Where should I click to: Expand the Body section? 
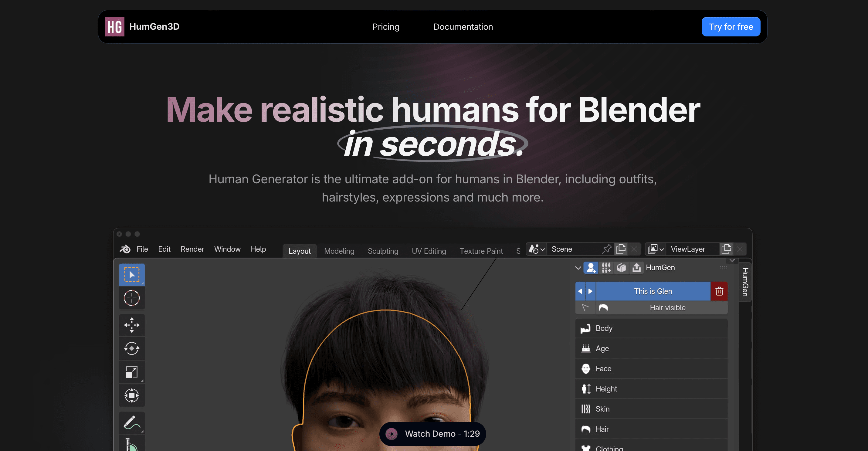point(651,328)
